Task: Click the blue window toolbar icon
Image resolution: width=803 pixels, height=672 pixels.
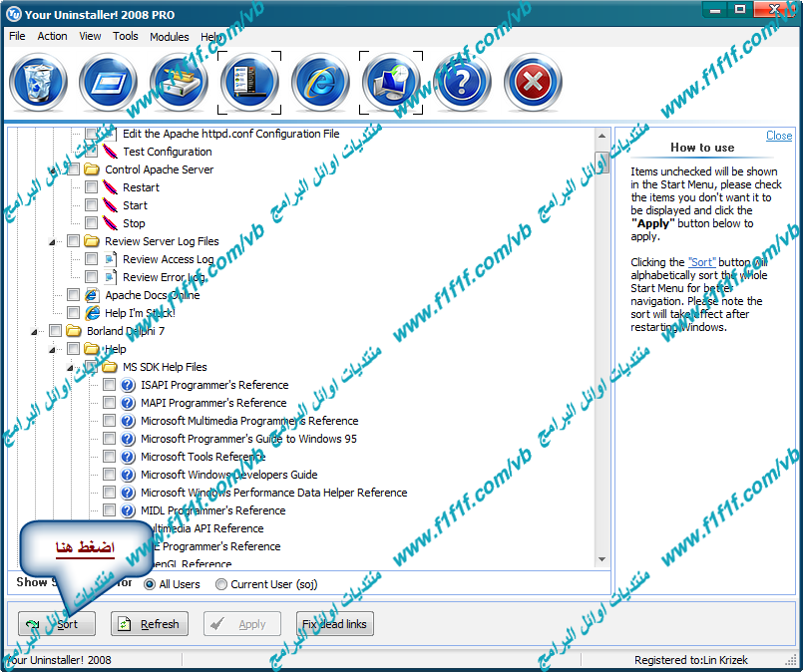Action: click(x=108, y=83)
